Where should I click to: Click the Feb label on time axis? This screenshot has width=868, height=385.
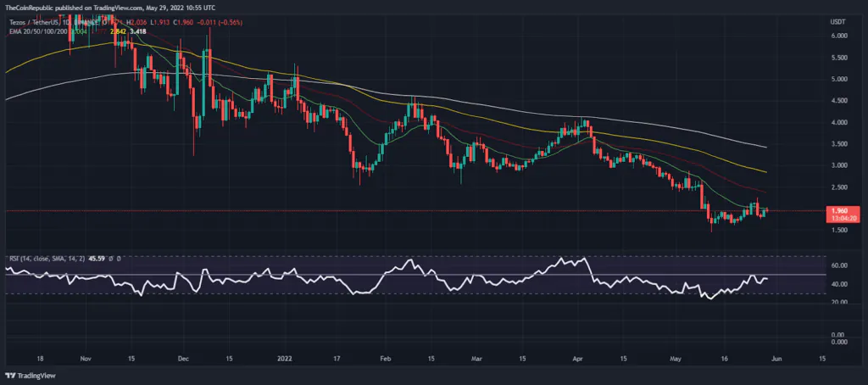387,358
